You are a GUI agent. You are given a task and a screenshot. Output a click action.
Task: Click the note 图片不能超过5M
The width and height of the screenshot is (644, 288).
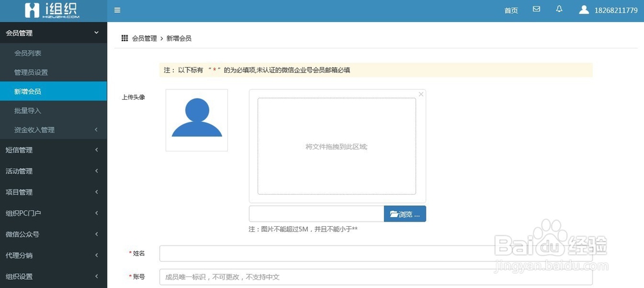coord(303,229)
